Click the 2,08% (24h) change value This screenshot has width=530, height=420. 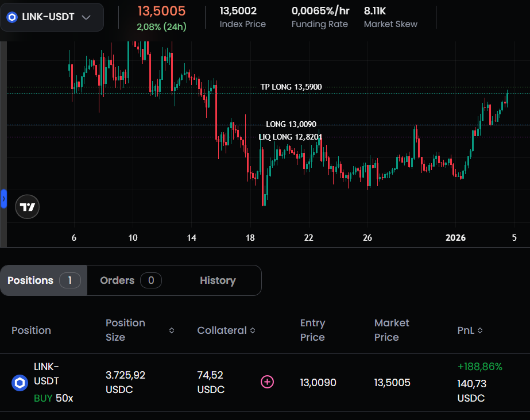point(161,26)
